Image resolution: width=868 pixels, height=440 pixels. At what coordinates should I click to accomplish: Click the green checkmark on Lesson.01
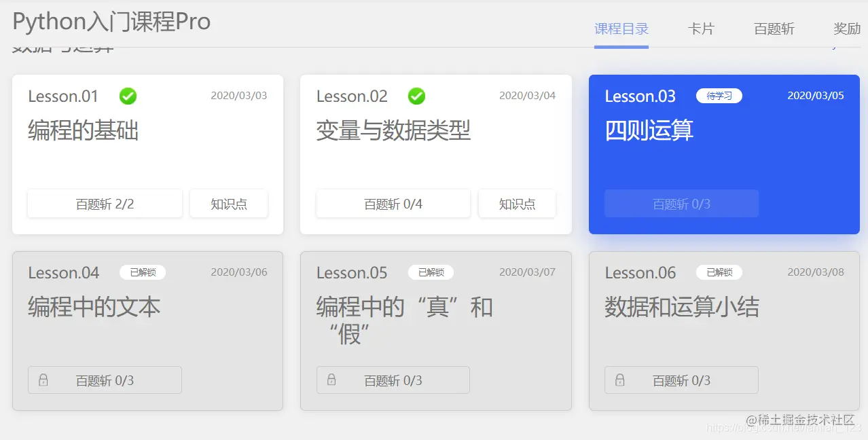(128, 96)
